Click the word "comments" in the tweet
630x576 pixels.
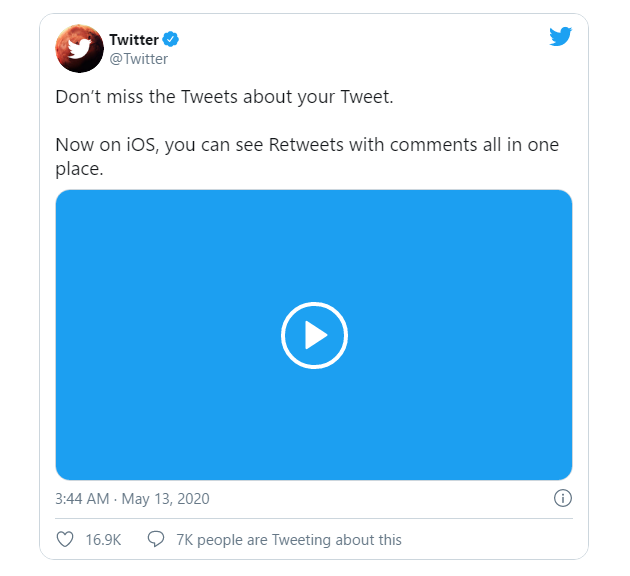(x=434, y=145)
